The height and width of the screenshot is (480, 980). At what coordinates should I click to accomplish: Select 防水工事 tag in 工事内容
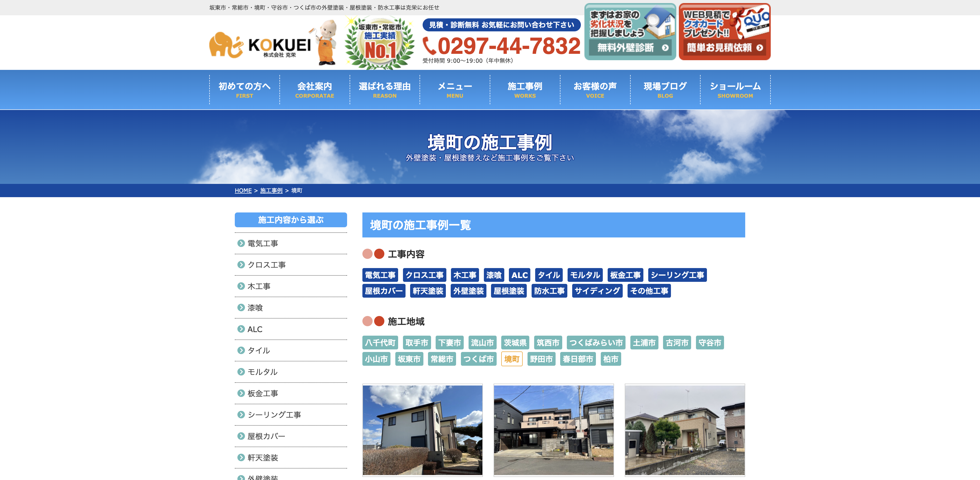(x=549, y=291)
